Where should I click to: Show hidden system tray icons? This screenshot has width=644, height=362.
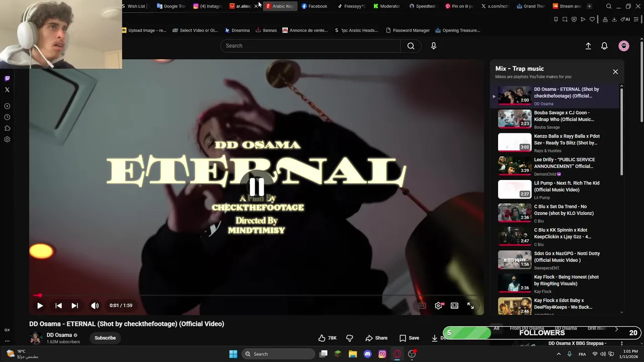558,354
